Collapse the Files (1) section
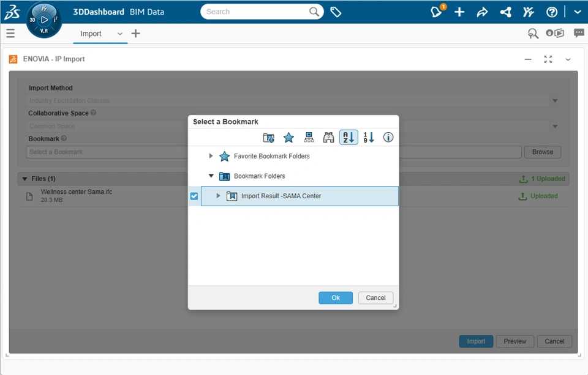This screenshot has height=375, width=588. click(x=24, y=179)
